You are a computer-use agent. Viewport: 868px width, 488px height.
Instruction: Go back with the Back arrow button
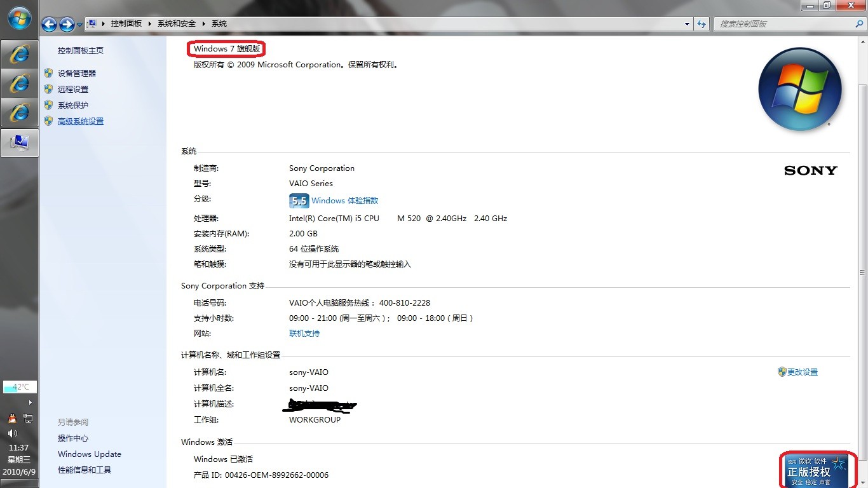pyautogui.click(x=50, y=24)
